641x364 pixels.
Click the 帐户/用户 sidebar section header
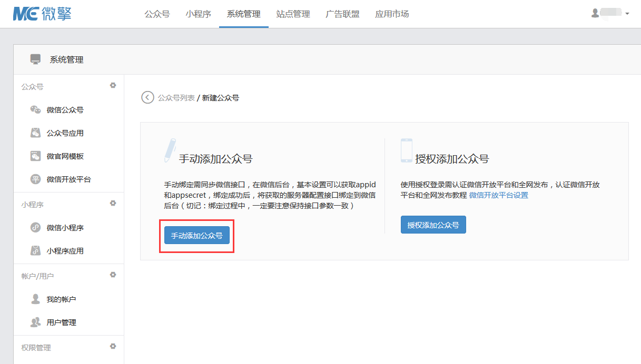coord(37,276)
